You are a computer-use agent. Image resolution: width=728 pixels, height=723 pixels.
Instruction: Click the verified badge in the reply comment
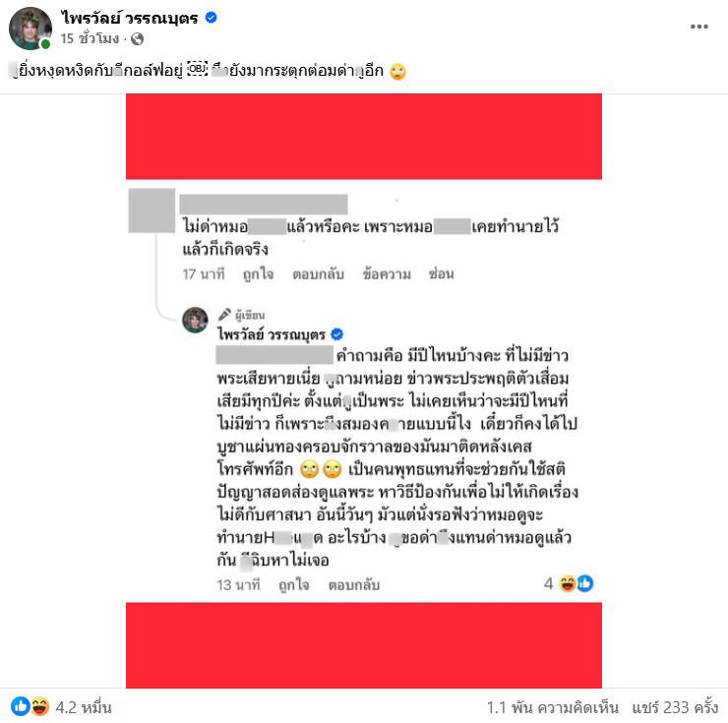(x=337, y=334)
